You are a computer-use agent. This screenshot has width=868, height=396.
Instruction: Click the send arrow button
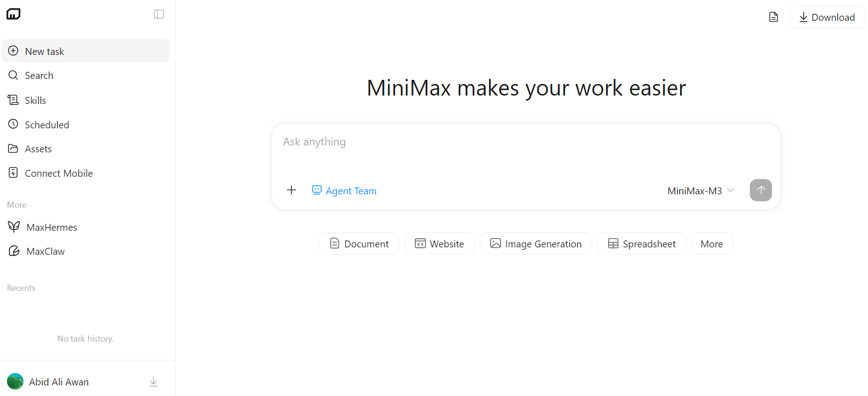pos(761,190)
